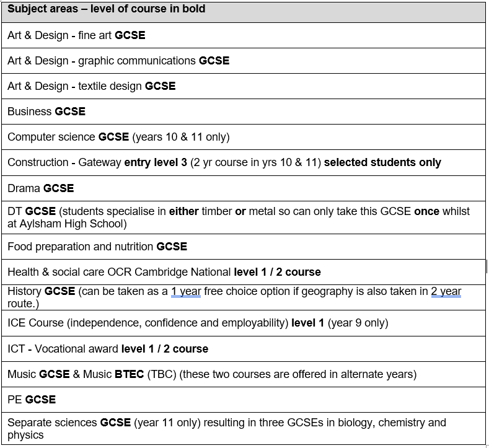
Task: Click the 'Computer science GCSE' text
Action: click(x=68, y=137)
